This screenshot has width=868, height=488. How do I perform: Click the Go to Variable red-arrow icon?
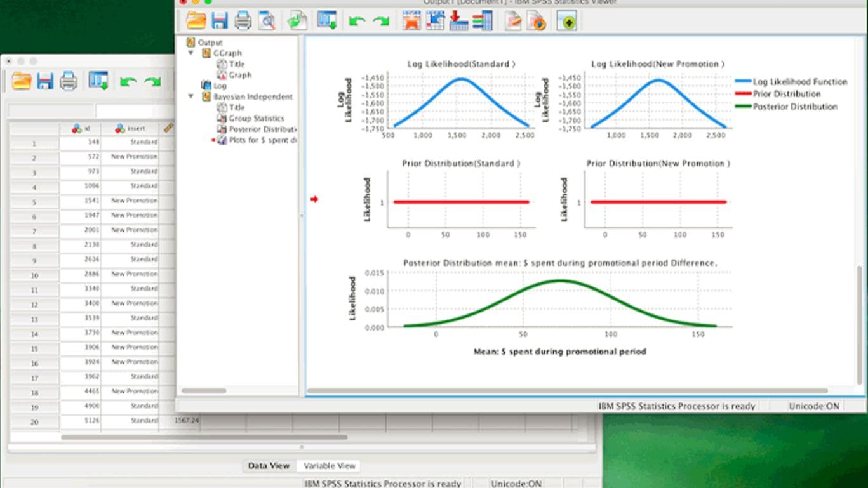(x=458, y=21)
